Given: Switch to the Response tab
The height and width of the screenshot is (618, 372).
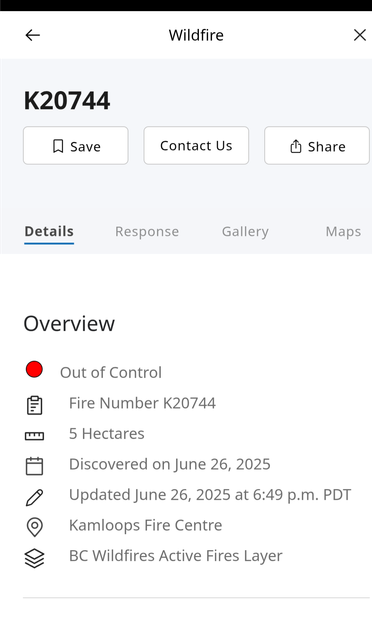Looking at the screenshot, I should coord(147,231).
